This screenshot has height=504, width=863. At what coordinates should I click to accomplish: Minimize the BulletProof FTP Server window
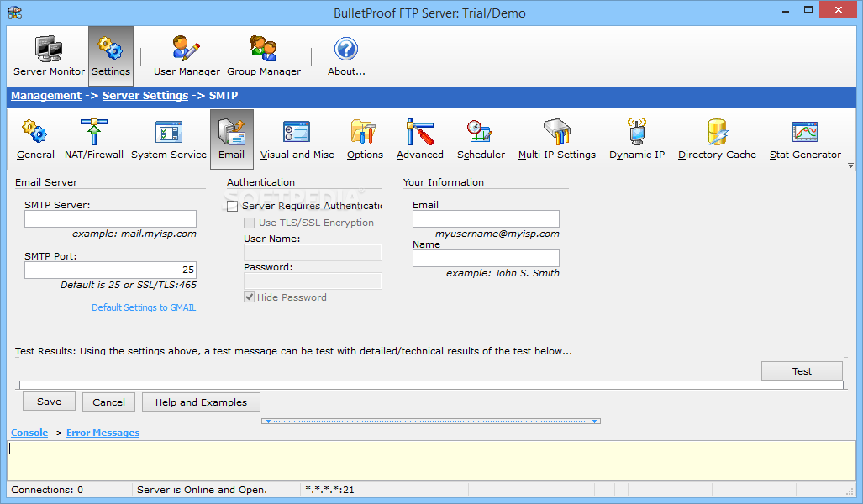tap(785, 10)
